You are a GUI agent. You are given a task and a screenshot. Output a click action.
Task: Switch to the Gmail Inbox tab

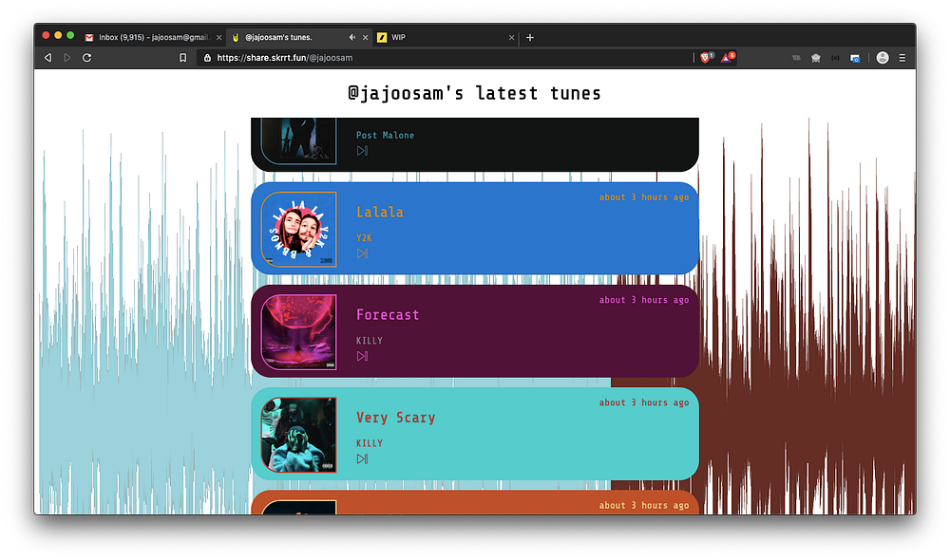pyautogui.click(x=153, y=37)
